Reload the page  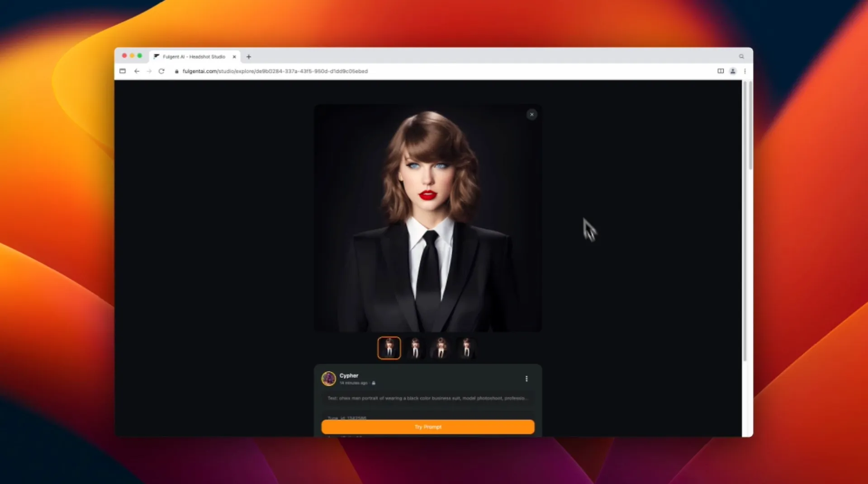pyautogui.click(x=161, y=71)
